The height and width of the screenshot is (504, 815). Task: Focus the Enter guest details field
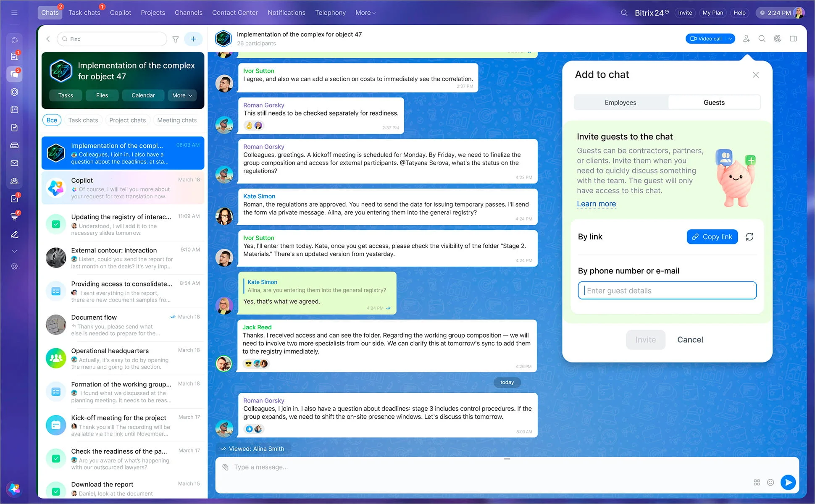(667, 291)
